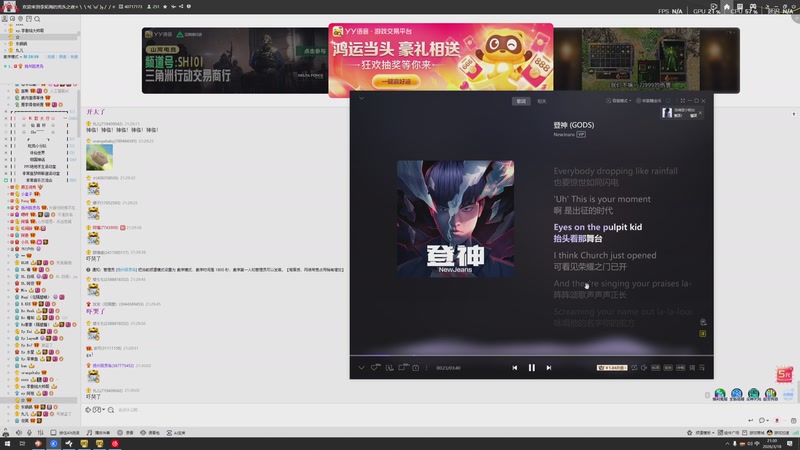
Task: Open the search icon in YY sidebar
Action: [37, 19]
